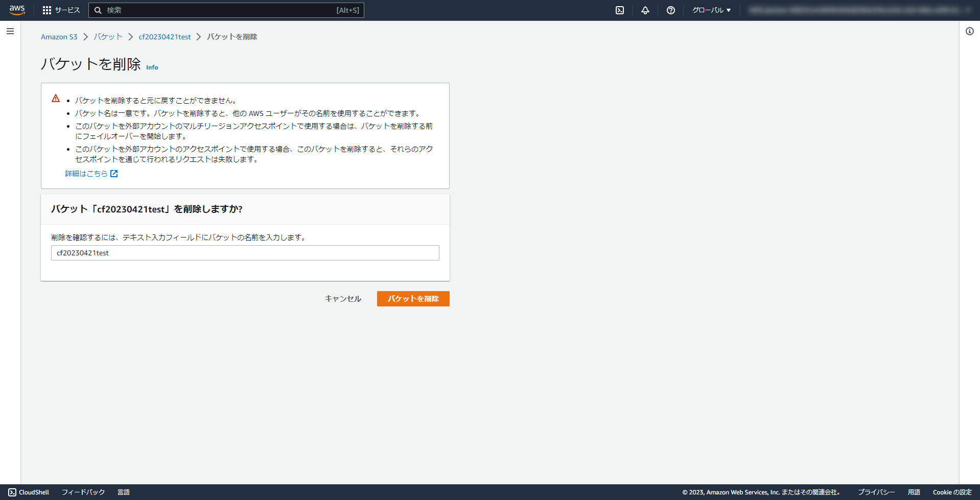
Task: Open the AWS services grid icon
Action: point(46,10)
